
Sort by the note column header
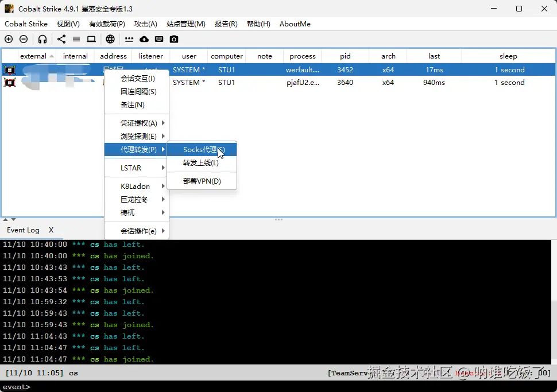[265, 56]
